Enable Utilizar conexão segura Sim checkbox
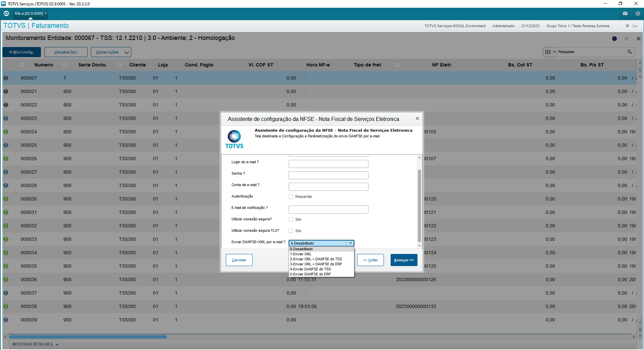The image size is (644, 350). [291, 220]
